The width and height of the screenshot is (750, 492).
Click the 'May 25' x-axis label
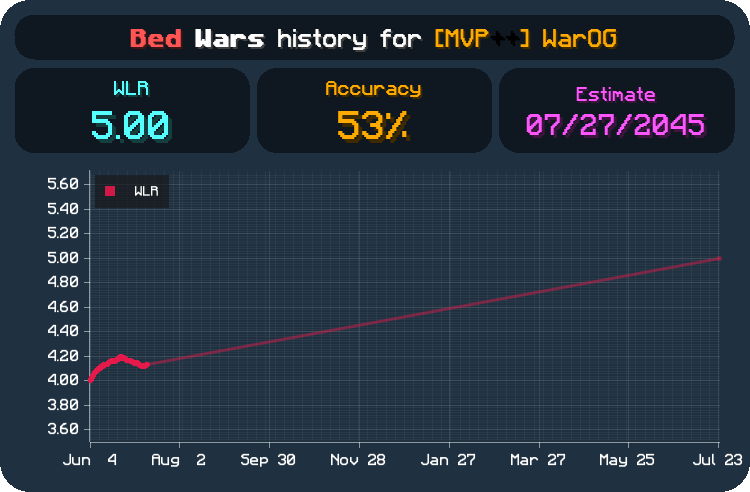(x=627, y=460)
